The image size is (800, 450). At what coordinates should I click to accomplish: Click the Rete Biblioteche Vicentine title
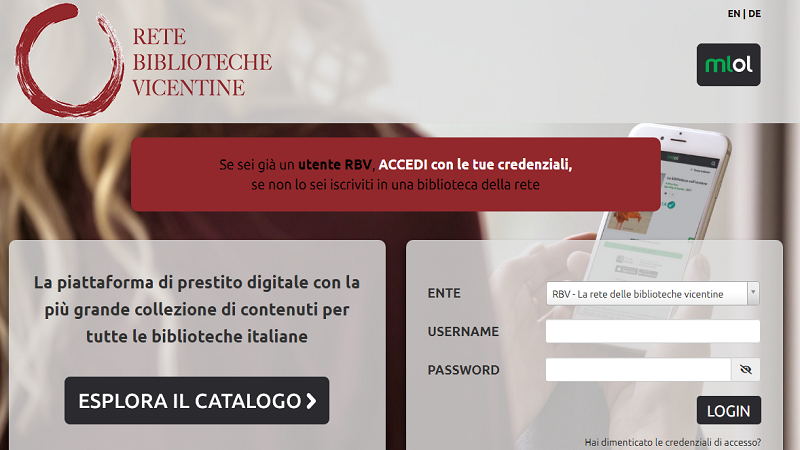202,62
